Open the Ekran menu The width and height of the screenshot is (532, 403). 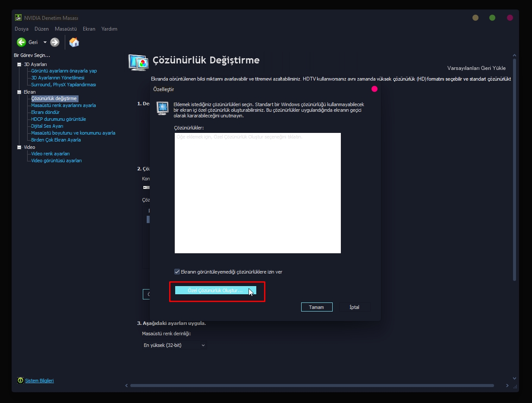point(89,29)
